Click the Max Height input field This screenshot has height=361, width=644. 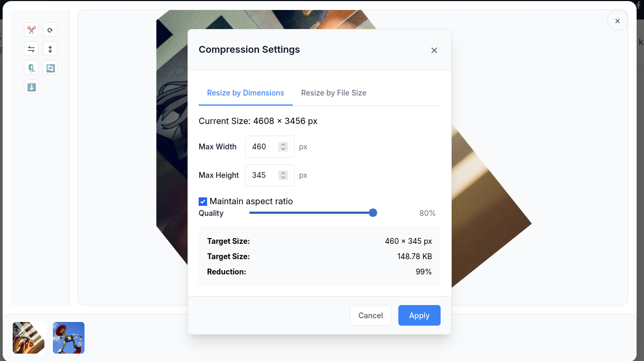pos(263,175)
